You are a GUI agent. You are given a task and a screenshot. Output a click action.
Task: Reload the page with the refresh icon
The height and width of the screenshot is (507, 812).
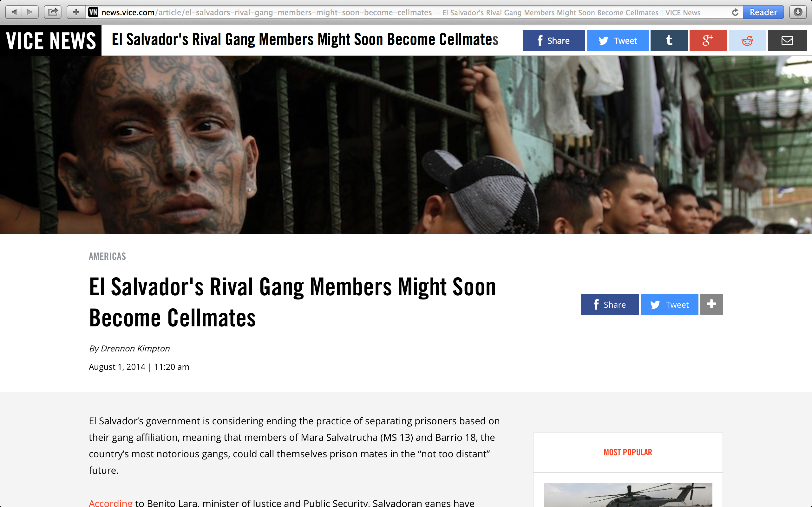735,12
